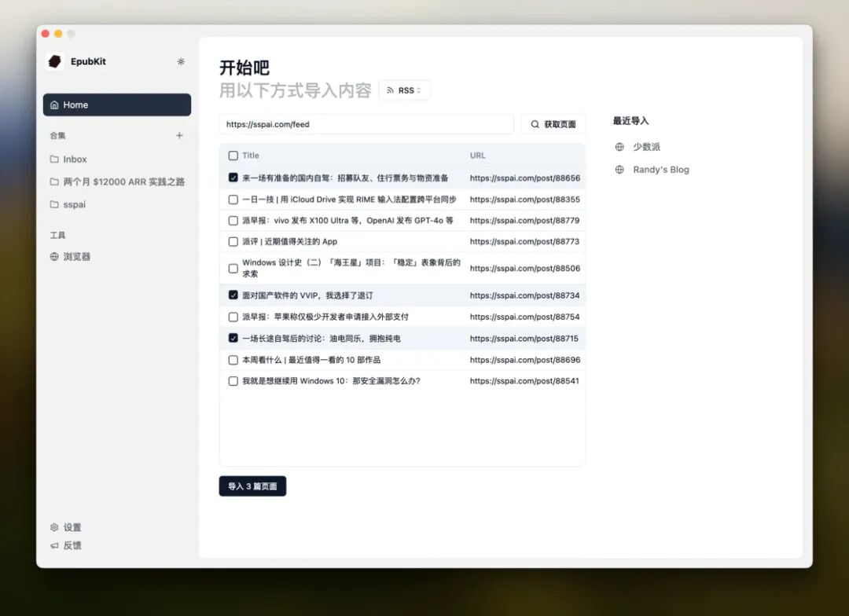Click the URL column header

[x=478, y=156]
